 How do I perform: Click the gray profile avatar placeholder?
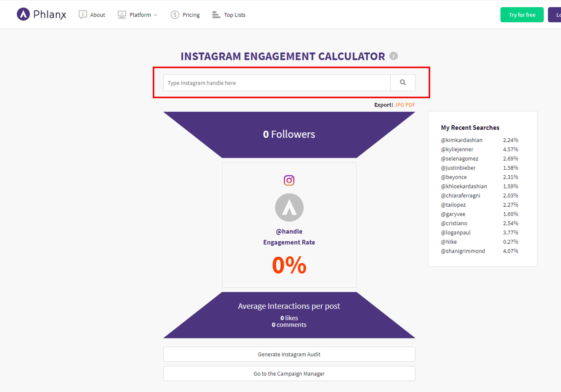tap(289, 207)
